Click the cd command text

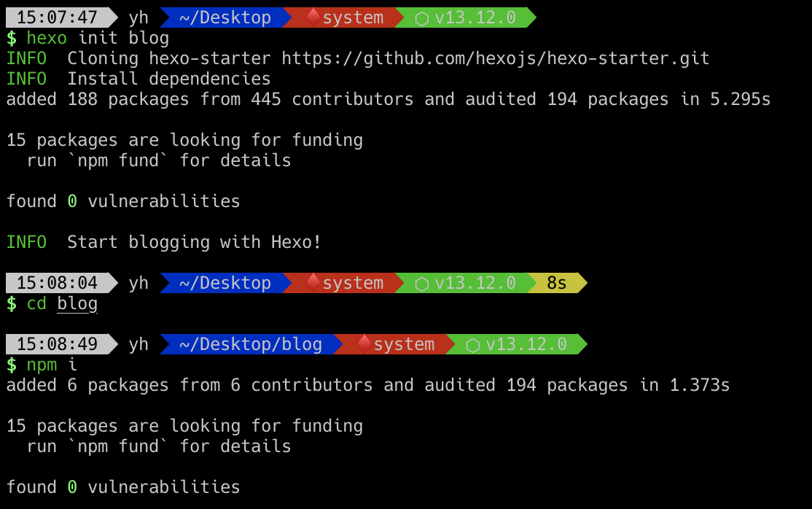pyautogui.click(x=36, y=304)
